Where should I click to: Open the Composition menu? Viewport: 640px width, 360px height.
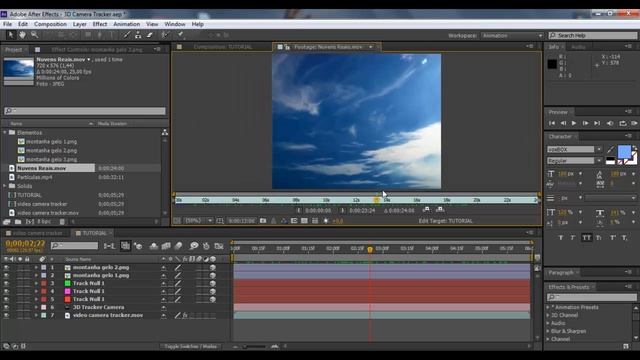point(50,24)
